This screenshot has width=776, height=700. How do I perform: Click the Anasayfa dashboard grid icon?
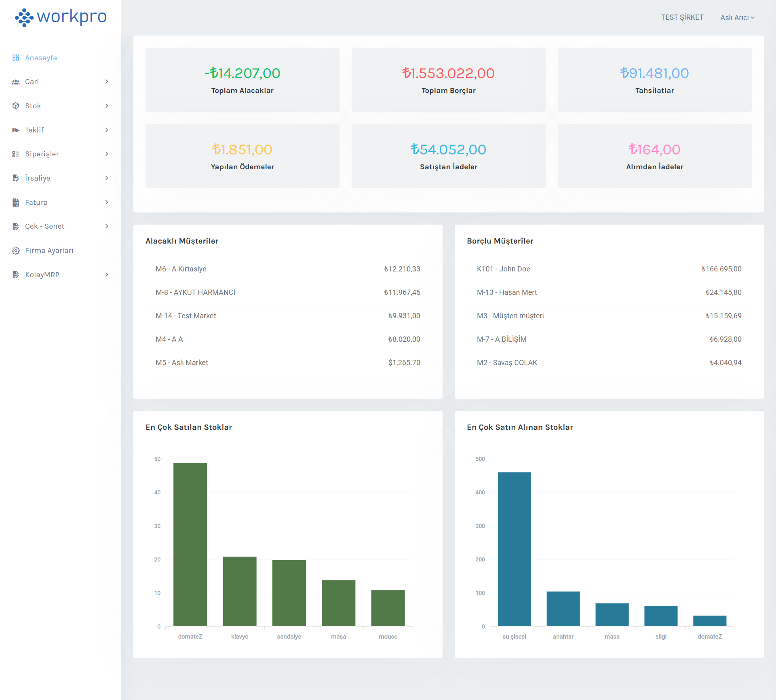(16, 58)
